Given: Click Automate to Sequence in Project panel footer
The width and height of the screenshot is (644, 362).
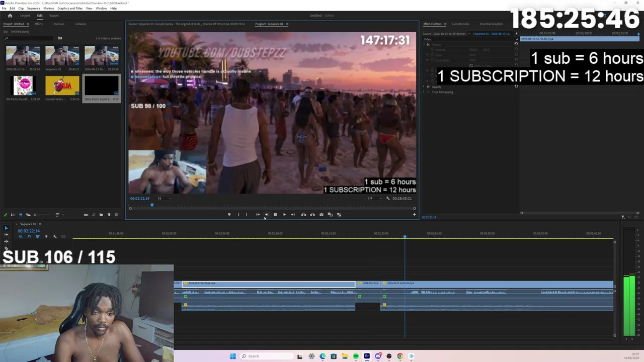Looking at the screenshot, I should coord(86,215).
